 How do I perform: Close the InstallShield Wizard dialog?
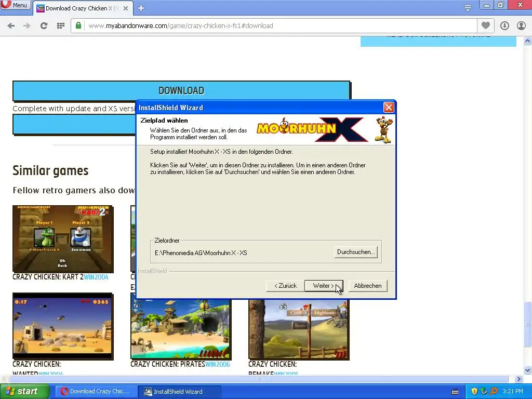click(x=389, y=108)
